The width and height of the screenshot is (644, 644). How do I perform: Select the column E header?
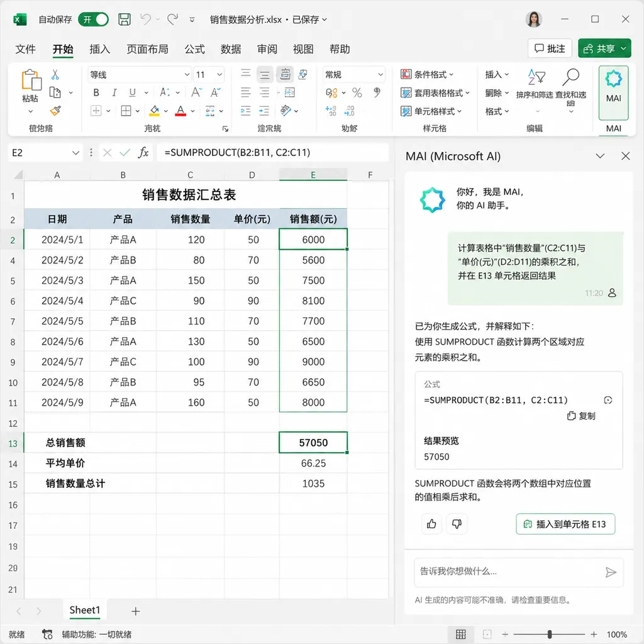[313, 175]
